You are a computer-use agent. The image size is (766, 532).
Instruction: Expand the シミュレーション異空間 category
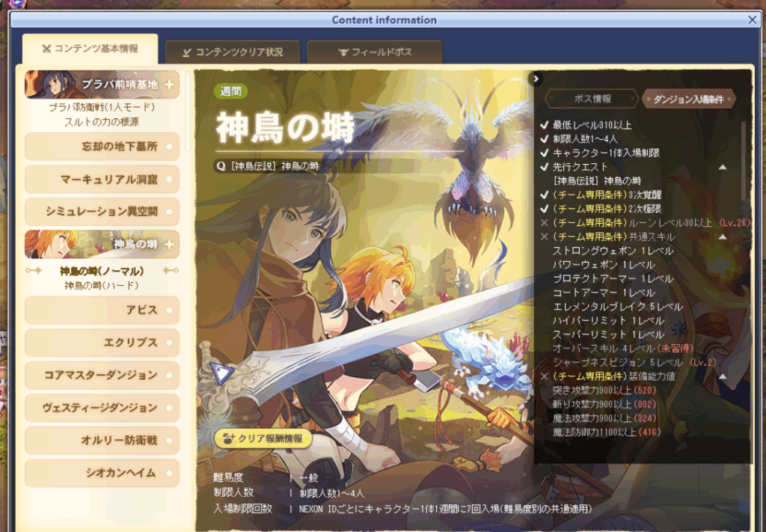(x=102, y=212)
